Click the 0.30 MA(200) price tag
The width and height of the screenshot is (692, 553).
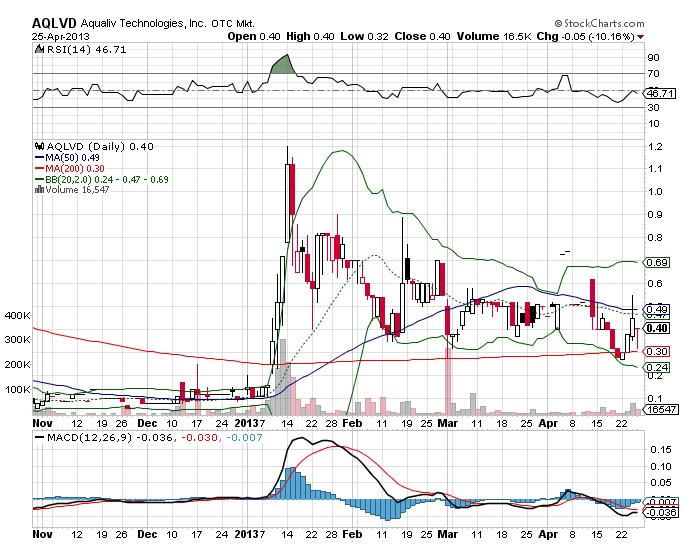pyautogui.click(x=657, y=352)
